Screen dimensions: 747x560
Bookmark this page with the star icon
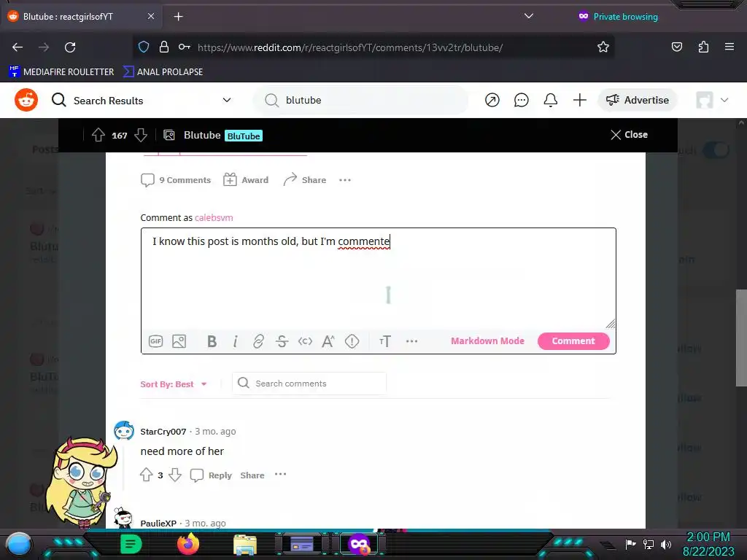(603, 47)
